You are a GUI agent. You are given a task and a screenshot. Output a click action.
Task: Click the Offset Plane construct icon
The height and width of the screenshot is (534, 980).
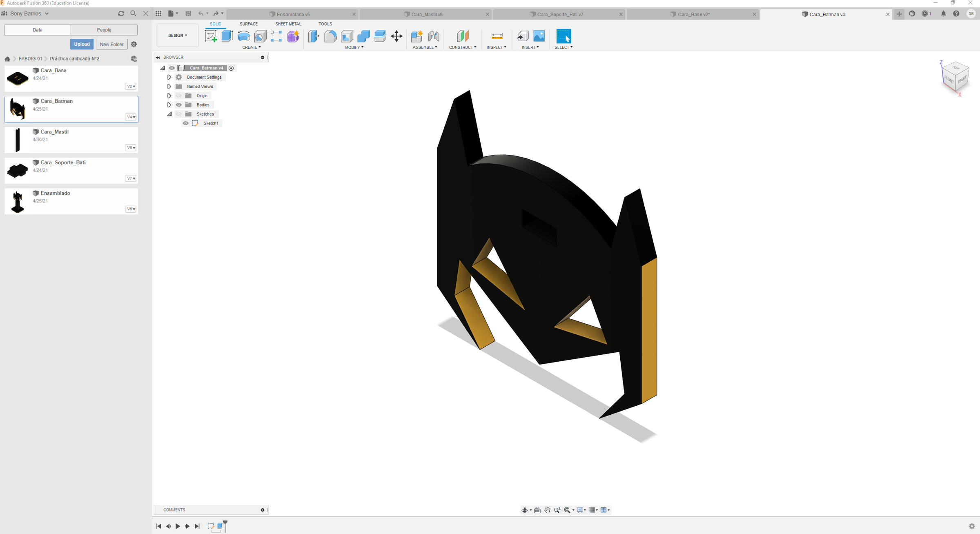[x=463, y=36]
